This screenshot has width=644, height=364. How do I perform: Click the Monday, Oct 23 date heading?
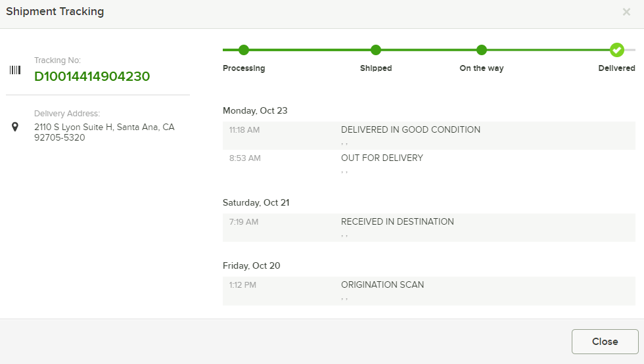click(x=255, y=111)
